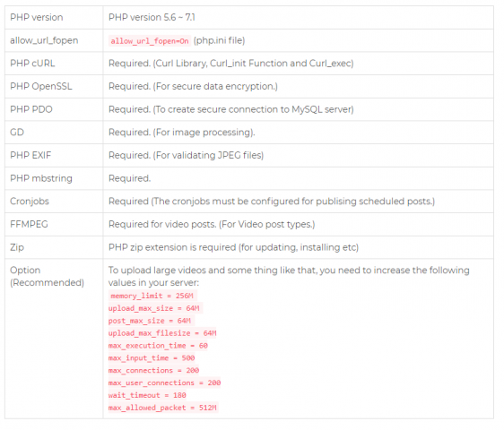Select the upload_max_size = 64M code line
The image size is (504, 430).
pyautogui.click(x=154, y=308)
